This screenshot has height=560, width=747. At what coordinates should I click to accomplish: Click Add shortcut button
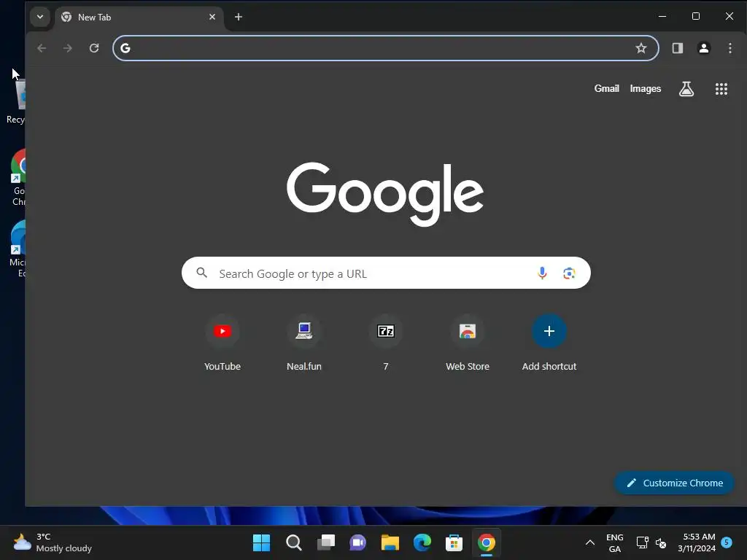click(549, 343)
